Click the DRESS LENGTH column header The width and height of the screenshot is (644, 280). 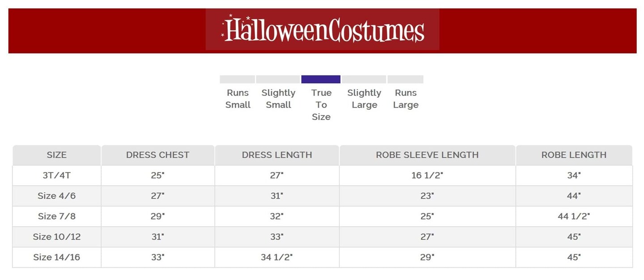277,155
